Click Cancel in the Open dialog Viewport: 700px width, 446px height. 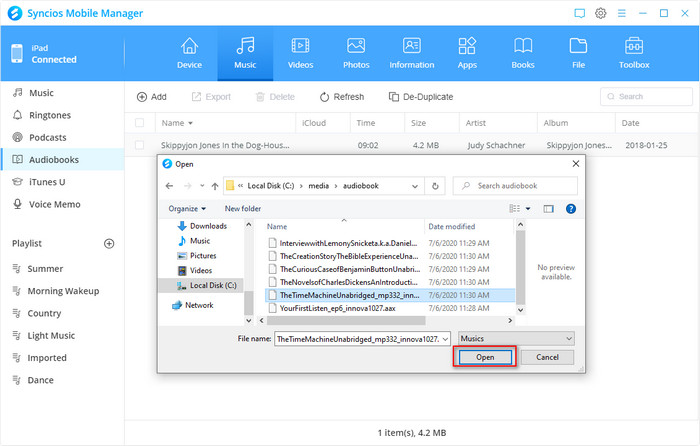547,357
